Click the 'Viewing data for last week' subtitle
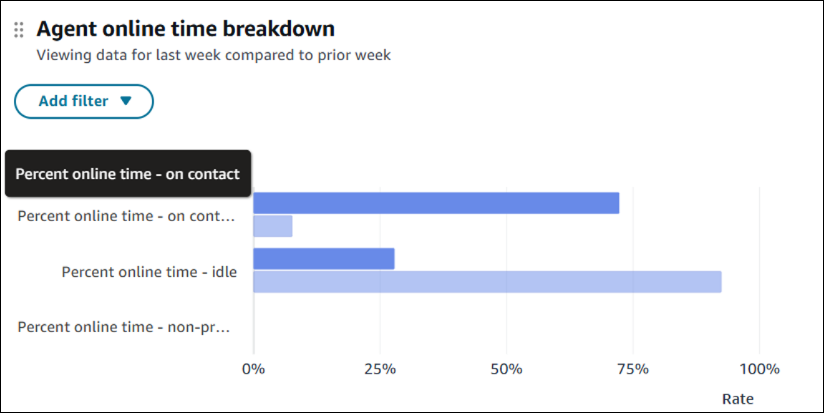 (213, 56)
